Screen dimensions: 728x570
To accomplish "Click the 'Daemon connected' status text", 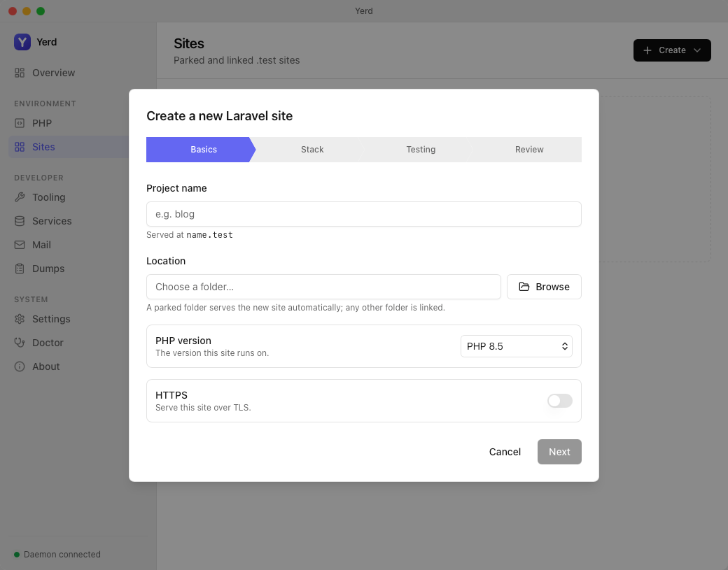I will 62,555.
